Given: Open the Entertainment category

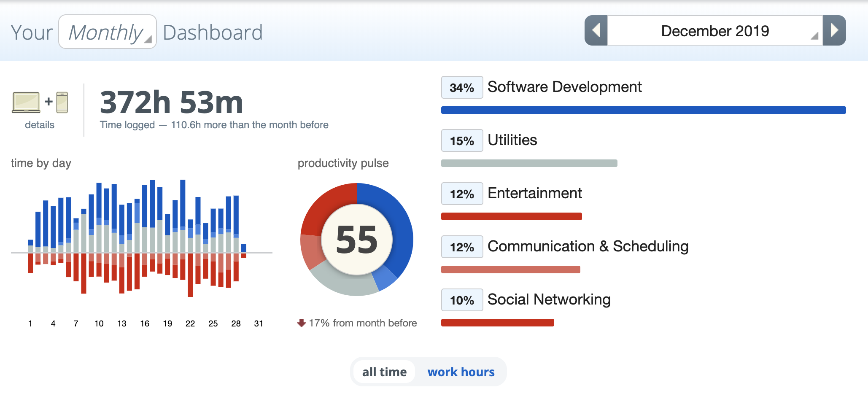Looking at the screenshot, I should coord(534,193).
